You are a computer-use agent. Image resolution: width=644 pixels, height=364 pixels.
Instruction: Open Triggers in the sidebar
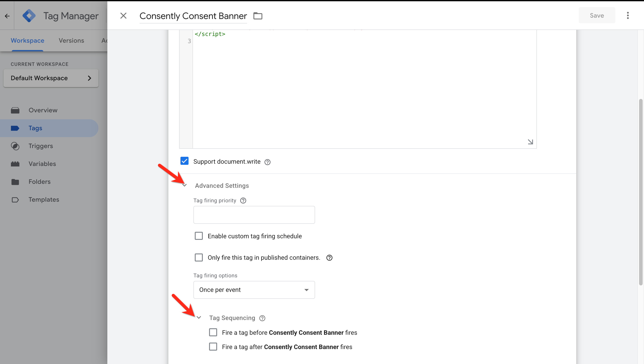click(x=40, y=146)
